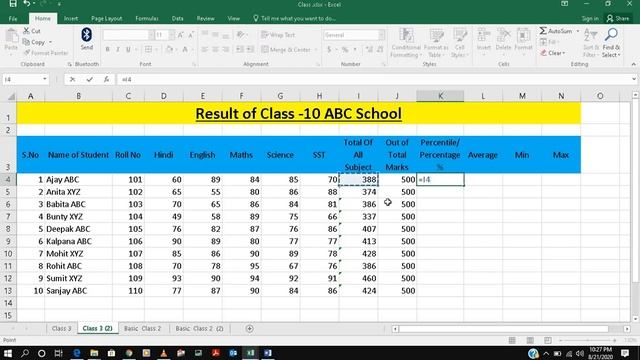The width and height of the screenshot is (640, 360).
Task: Open Format as Table gallery
Action: [x=436, y=43]
